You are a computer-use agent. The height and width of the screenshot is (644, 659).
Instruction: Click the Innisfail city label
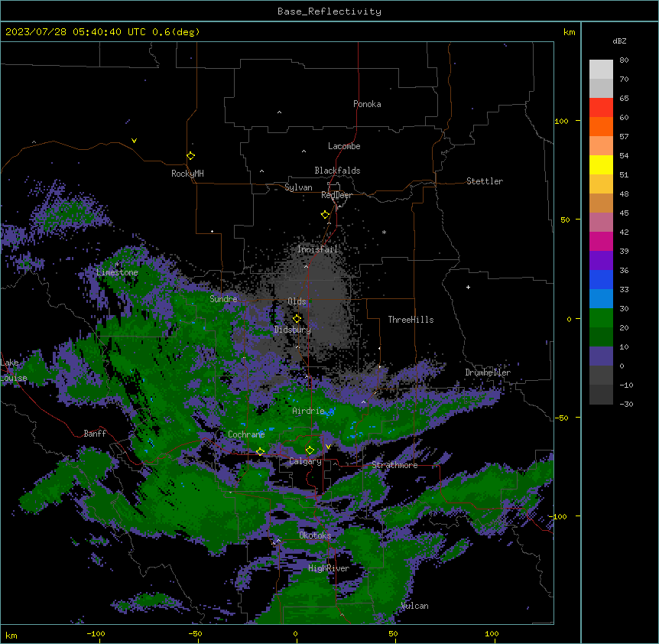tap(317, 249)
